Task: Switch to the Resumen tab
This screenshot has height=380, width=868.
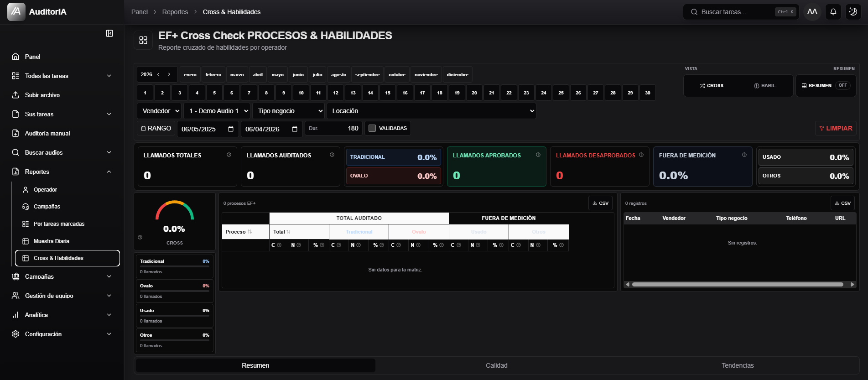Action: [255, 365]
